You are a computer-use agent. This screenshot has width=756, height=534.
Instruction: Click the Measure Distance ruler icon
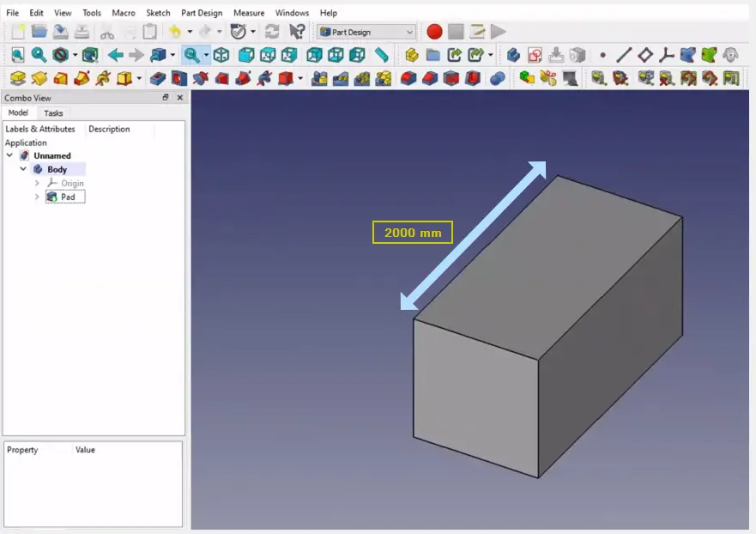(382, 55)
